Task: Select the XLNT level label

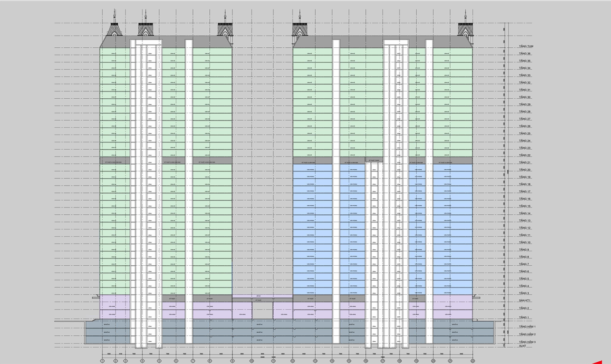Action: click(x=523, y=346)
